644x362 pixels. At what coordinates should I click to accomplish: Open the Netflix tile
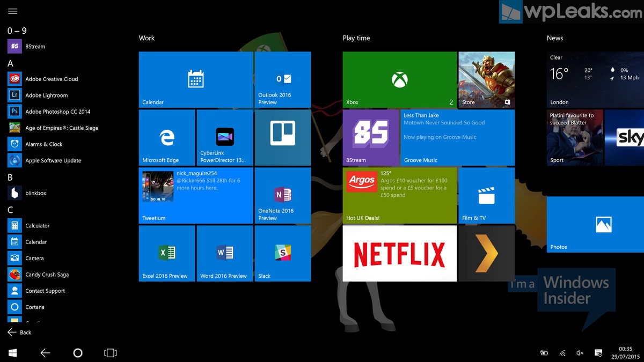pos(400,254)
